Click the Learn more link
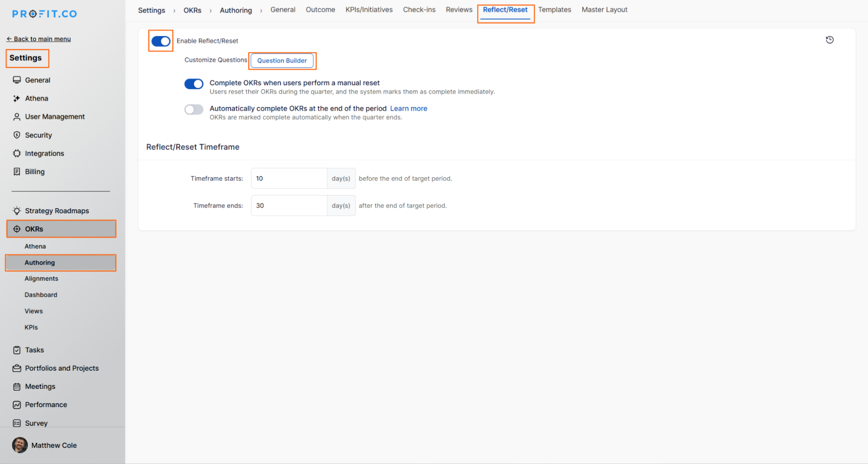The width and height of the screenshot is (868, 464). tap(409, 109)
